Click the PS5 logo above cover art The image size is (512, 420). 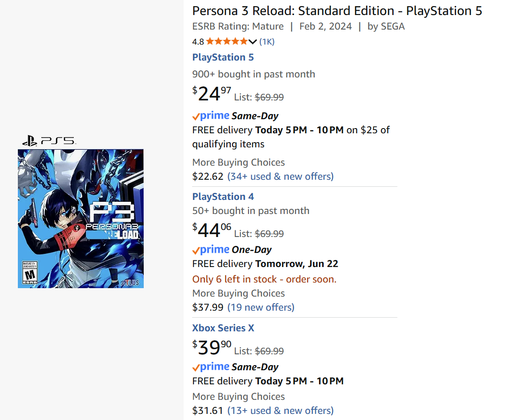click(49, 141)
